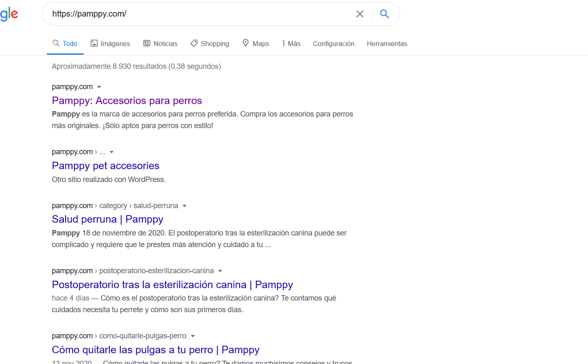The image size is (588, 364).
Task: Clear the search box with the X icon
Action: pos(360,14)
